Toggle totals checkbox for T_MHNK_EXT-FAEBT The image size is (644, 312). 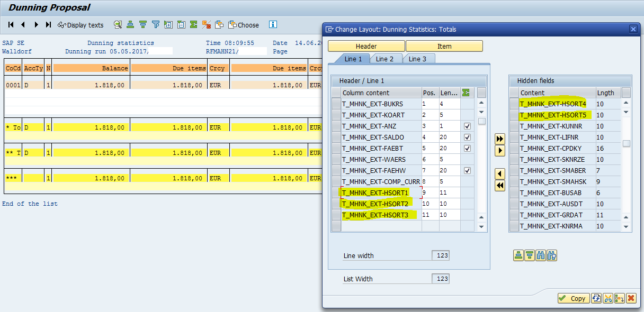tap(467, 149)
